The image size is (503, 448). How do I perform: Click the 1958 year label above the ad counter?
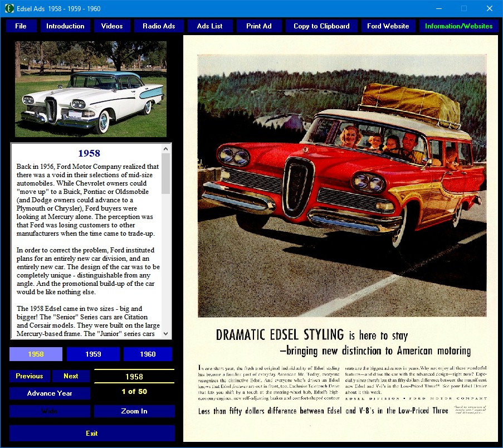coord(134,377)
